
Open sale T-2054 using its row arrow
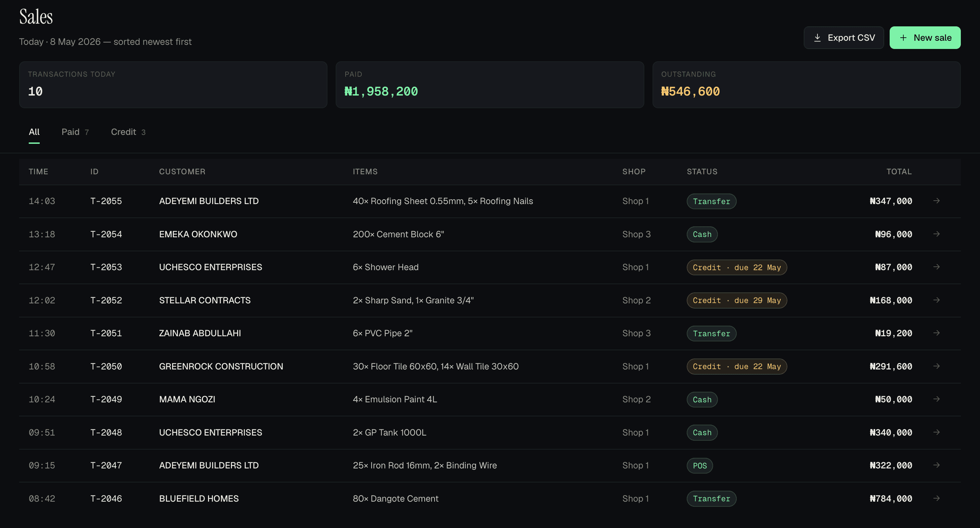pos(936,234)
